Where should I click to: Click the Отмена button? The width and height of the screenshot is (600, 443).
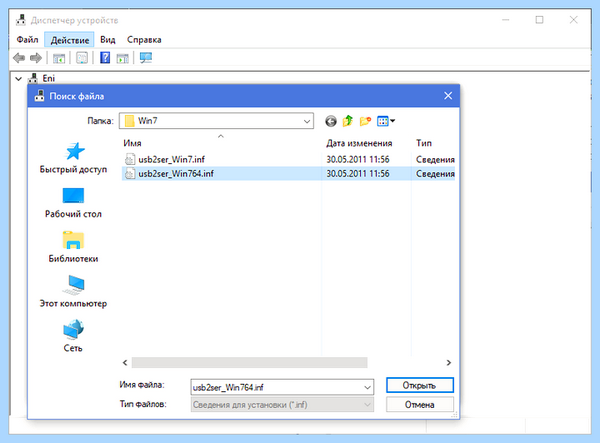coord(420,404)
